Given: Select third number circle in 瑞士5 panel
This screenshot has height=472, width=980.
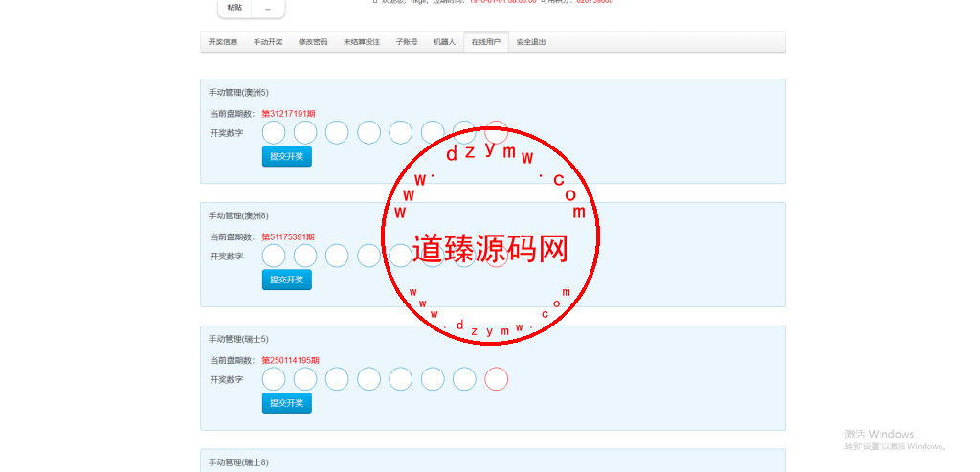Looking at the screenshot, I should click(337, 379).
